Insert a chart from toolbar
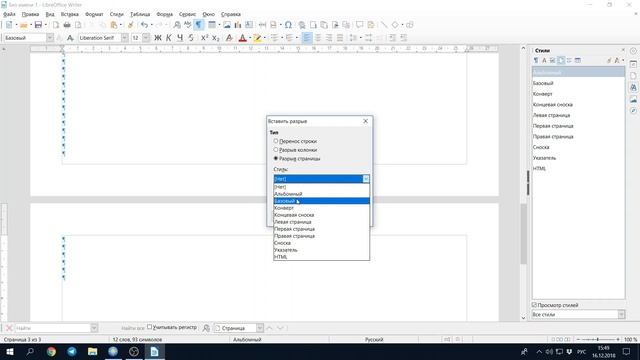The height and width of the screenshot is (360, 640). click(x=238, y=25)
